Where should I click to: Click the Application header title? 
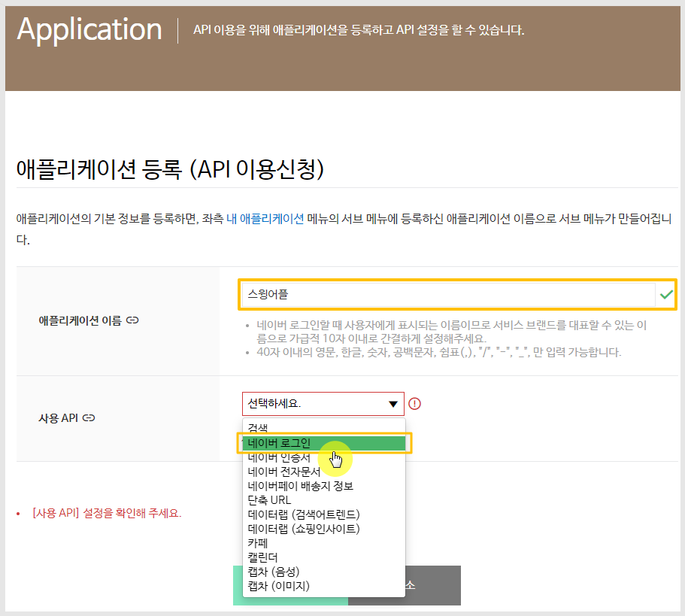(x=89, y=29)
